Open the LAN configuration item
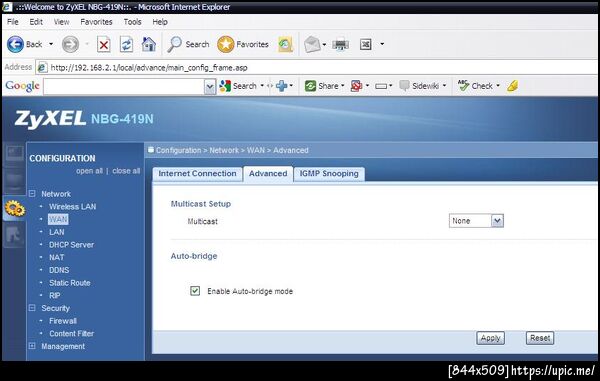600x381 pixels. pyautogui.click(x=57, y=232)
